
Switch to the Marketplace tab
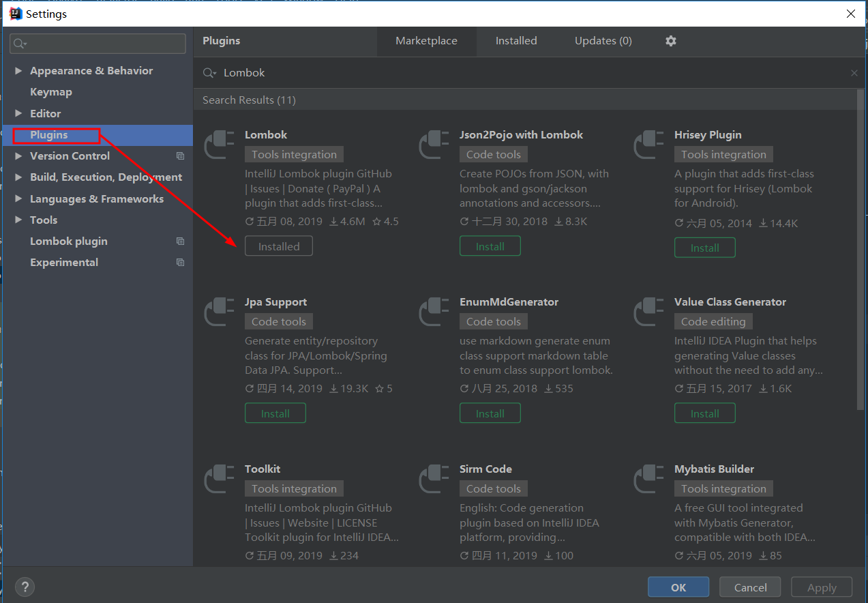426,41
